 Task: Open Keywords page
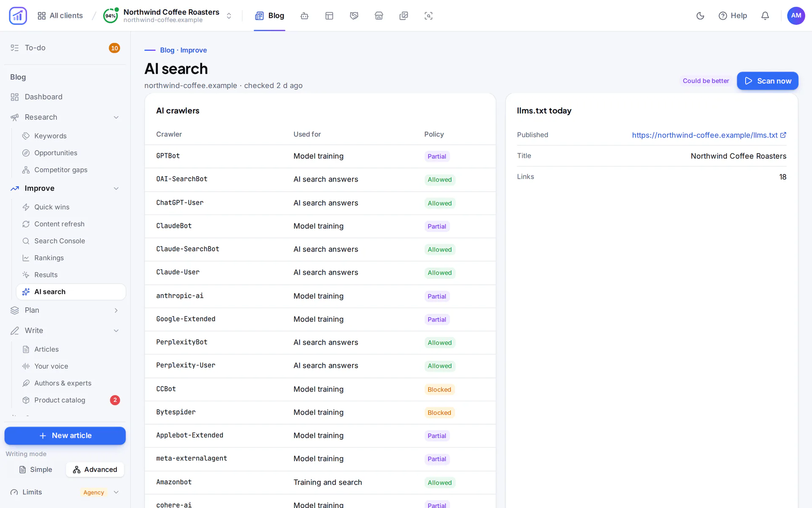point(71,136)
